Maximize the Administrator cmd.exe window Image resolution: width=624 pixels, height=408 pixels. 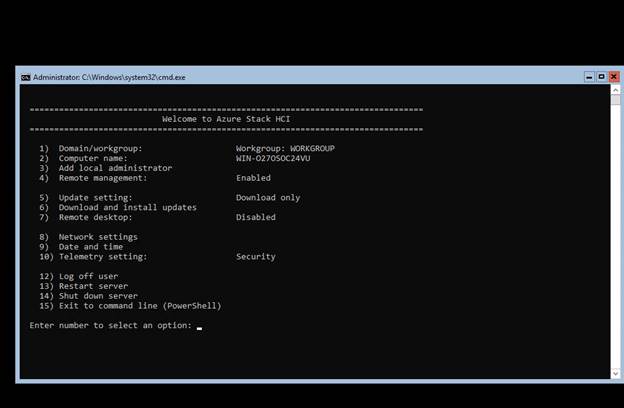(x=601, y=77)
